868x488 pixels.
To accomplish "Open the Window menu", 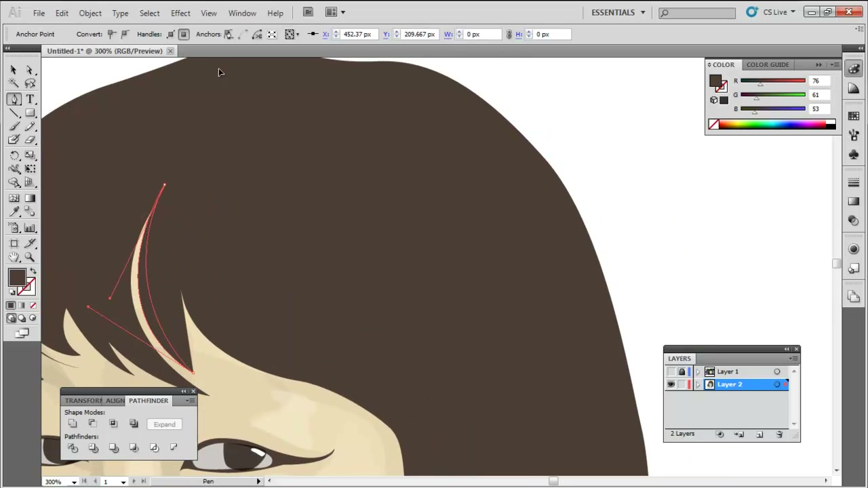I will [x=242, y=13].
